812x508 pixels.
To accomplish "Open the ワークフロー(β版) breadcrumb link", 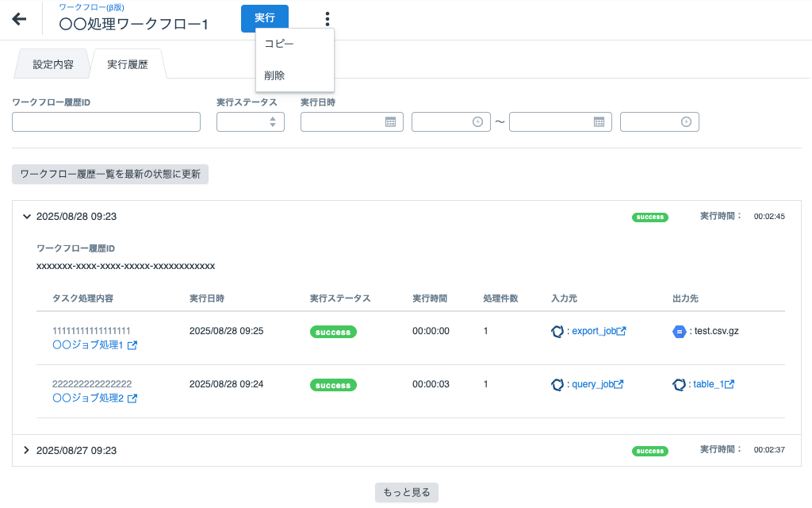I will point(92,7).
